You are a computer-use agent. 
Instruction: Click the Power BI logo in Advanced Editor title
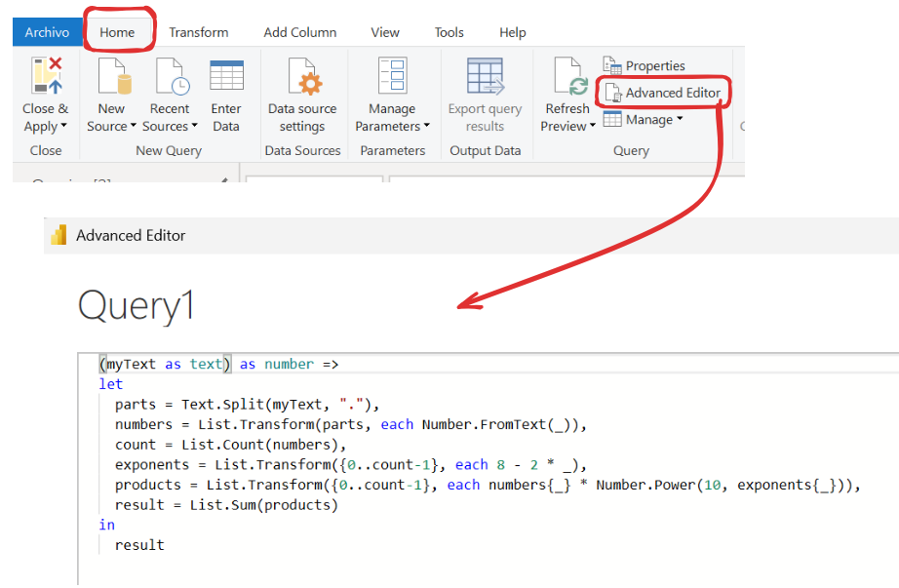pos(59,235)
